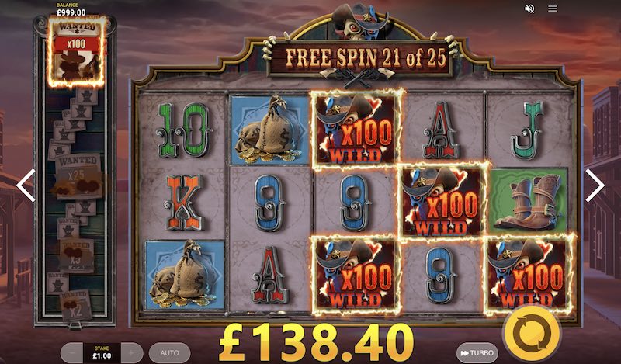
Task: Click the cowboy boots symbol
Action: click(x=529, y=200)
